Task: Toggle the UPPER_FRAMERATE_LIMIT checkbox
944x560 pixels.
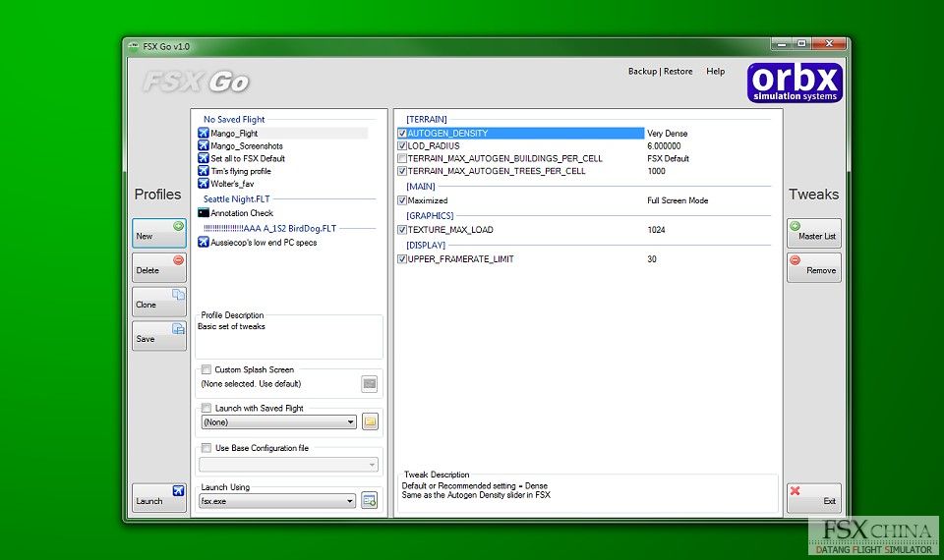Action: pos(402,258)
